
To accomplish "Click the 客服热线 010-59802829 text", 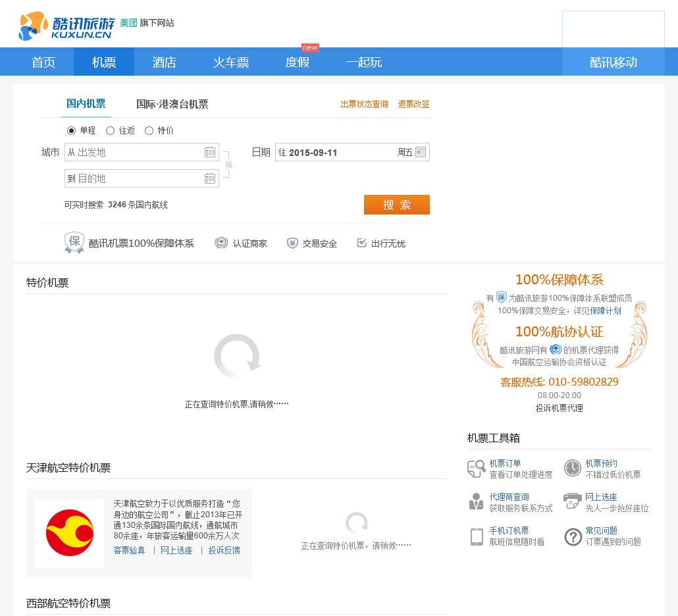I will (x=559, y=382).
